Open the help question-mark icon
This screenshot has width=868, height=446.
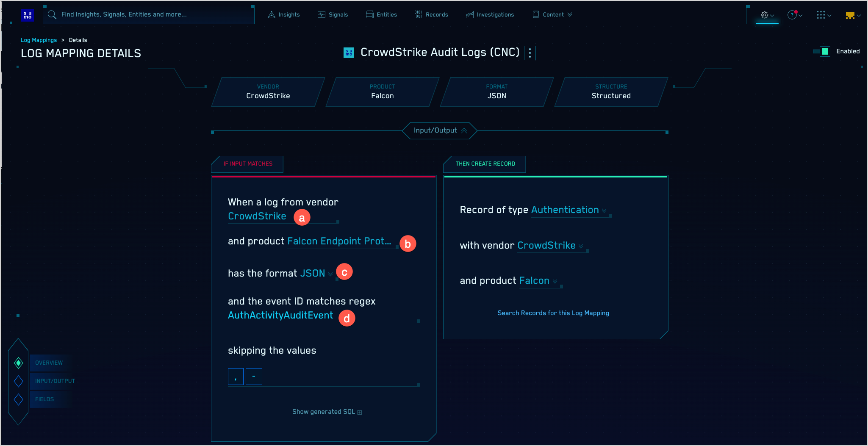791,15
